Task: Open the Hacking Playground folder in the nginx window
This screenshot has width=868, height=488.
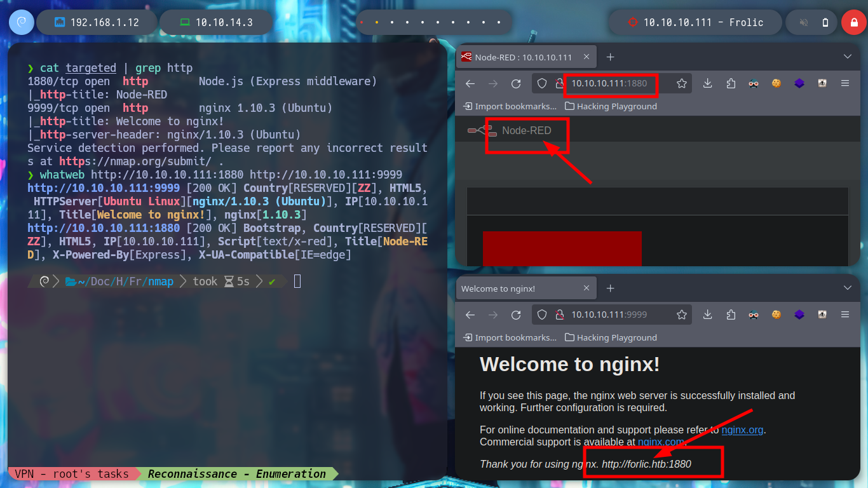Action: pyautogui.click(x=611, y=337)
